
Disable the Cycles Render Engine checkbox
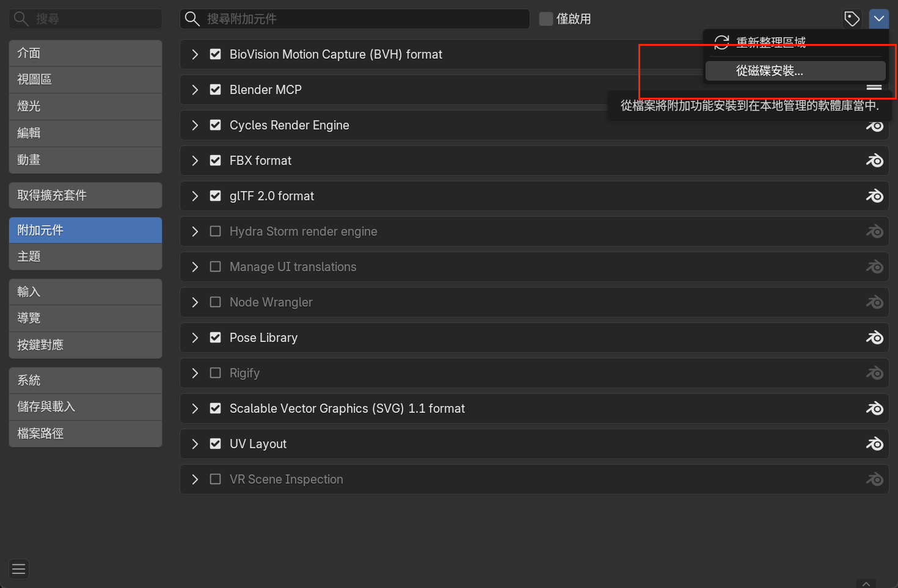pyautogui.click(x=215, y=125)
